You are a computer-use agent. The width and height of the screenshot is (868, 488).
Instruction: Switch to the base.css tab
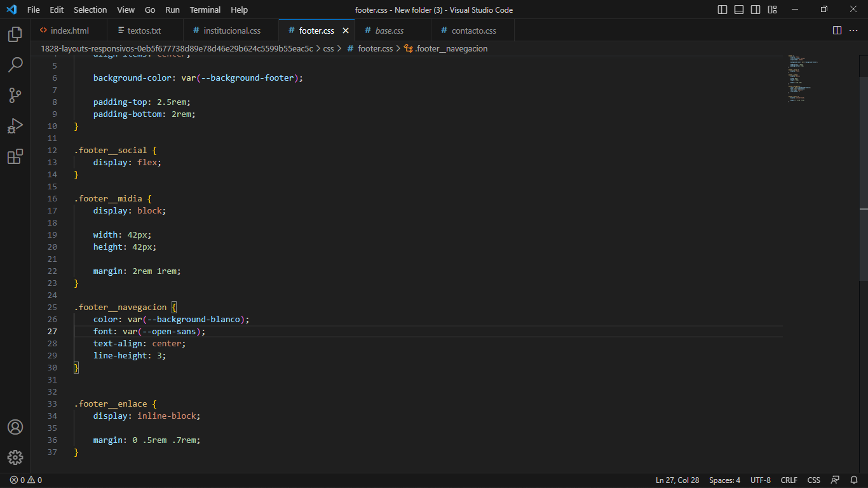(393, 30)
